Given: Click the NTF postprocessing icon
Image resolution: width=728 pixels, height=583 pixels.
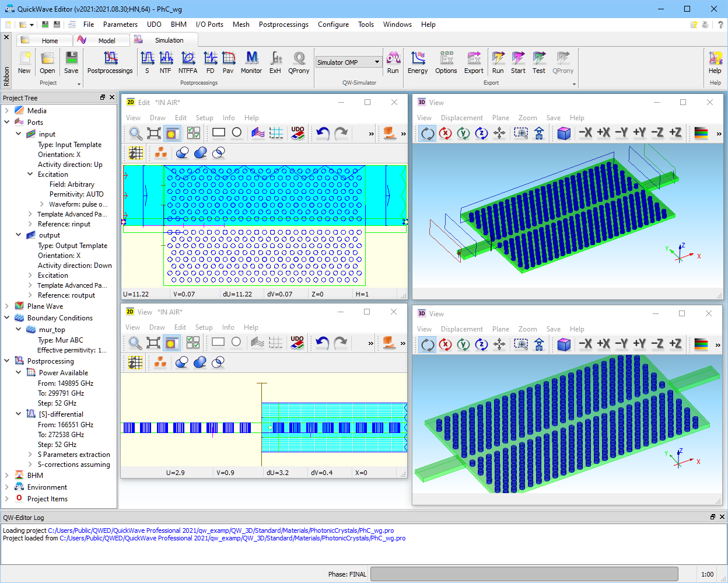Looking at the screenshot, I should 166,62.
